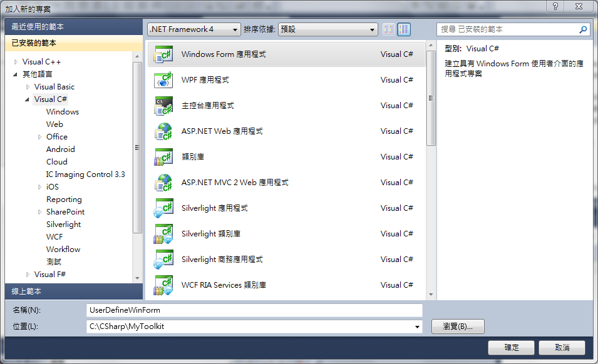Click the Silverlight class library (類別庫) icon
The width and height of the screenshot is (598, 364).
coord(163,234)
